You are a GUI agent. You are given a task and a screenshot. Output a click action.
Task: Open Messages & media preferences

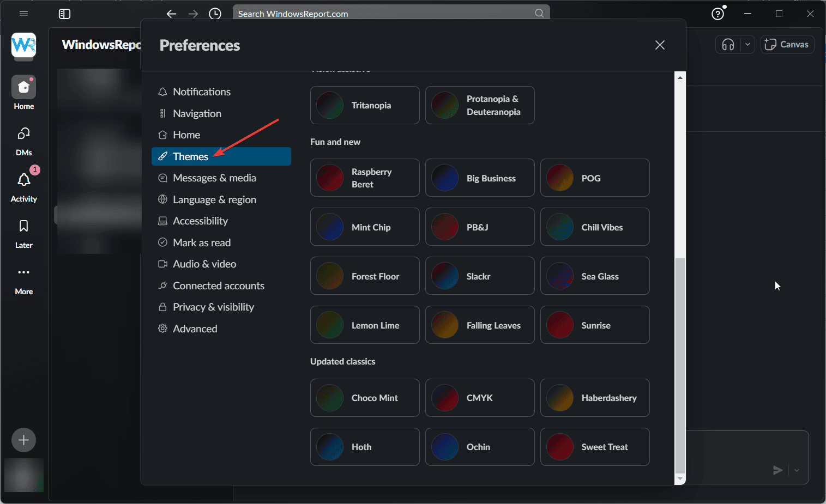click(x=221, y=178)
